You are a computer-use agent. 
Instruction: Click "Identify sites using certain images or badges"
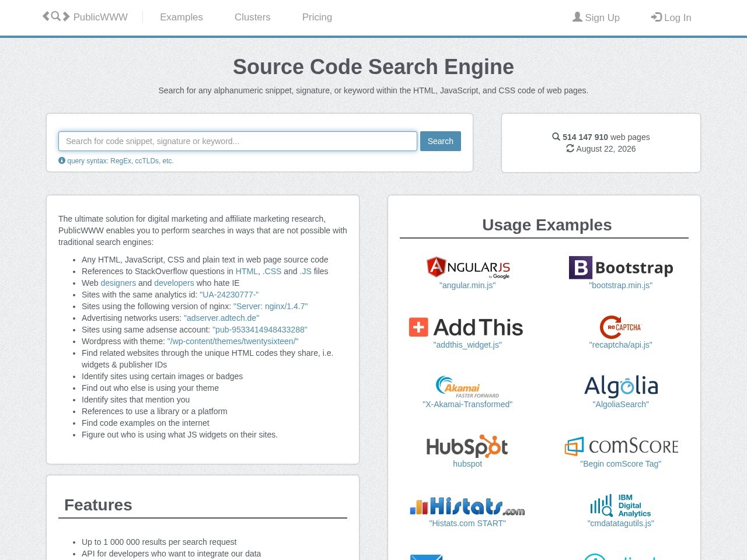162,376
